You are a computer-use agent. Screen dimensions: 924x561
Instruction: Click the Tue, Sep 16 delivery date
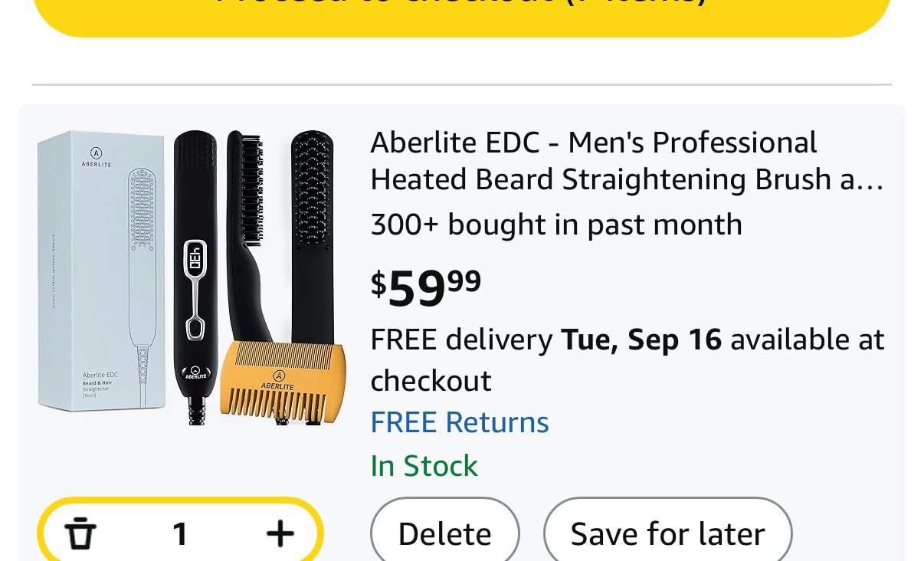point(641,340)
